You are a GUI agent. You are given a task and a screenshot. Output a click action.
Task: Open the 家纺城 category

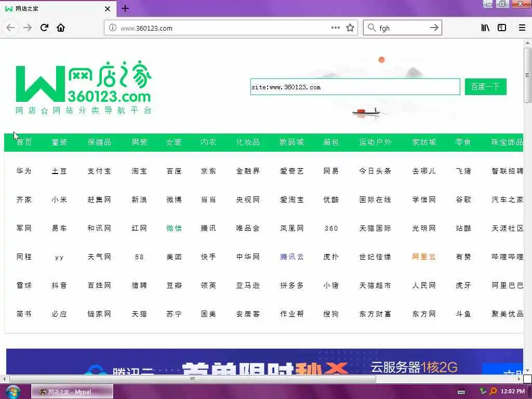[x=424, y=142]
